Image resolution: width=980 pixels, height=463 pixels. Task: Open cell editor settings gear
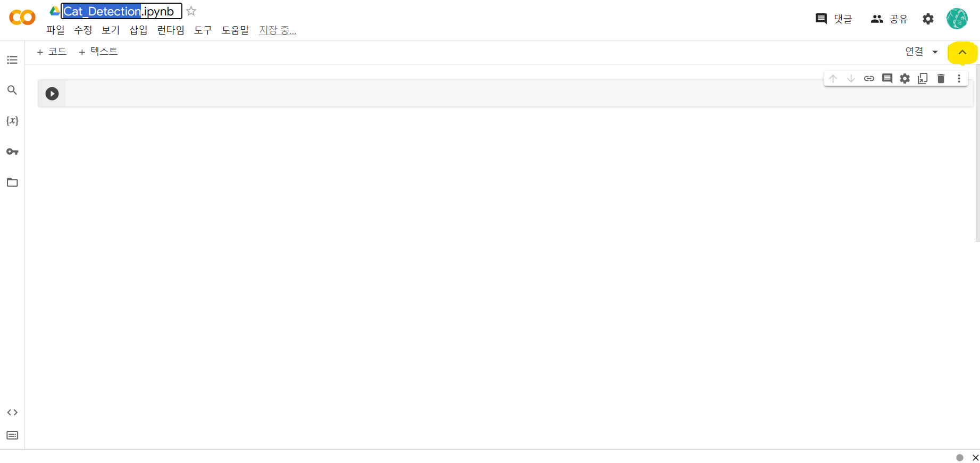click(x=904, y=79)
